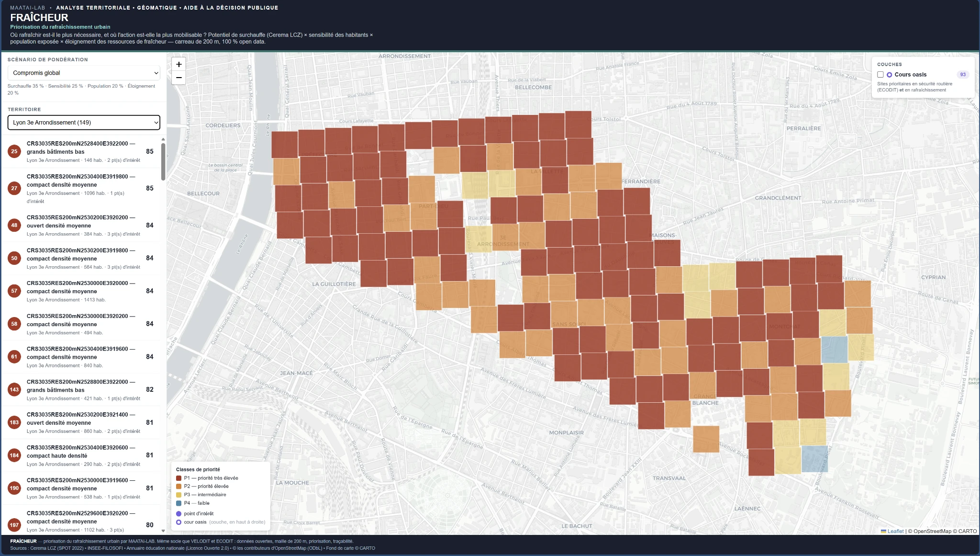Click the FRAÎCHEUR app title
This screenshot has width=980, height=556.
pyautogui.click(x=39, y=18)
